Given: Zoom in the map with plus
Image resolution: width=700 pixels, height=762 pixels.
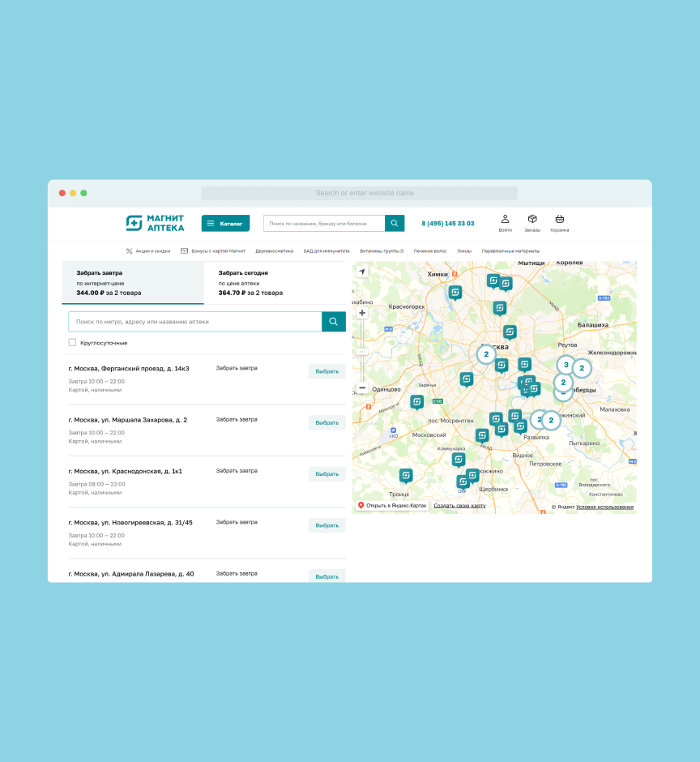Looking at the screenshot, I should pyautogui.click(x=362, y=313).
